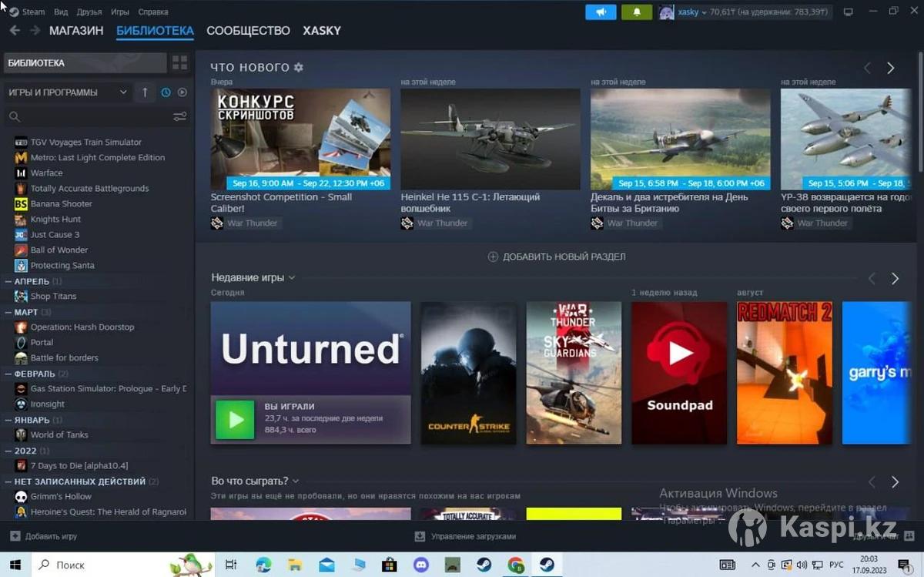Open the Справка menu
Image resolution: width=924 pixels, height=577 pixels.
[153, 12]
